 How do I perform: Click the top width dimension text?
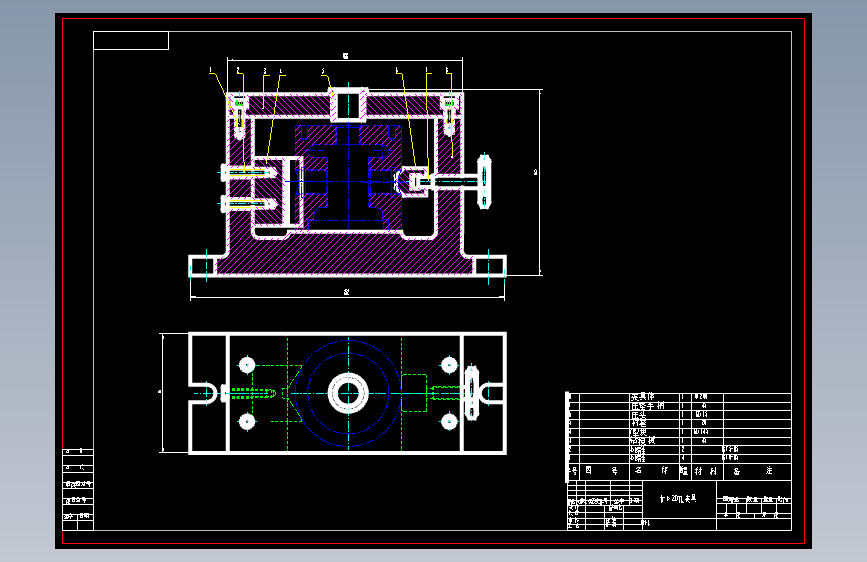(346, 55)
